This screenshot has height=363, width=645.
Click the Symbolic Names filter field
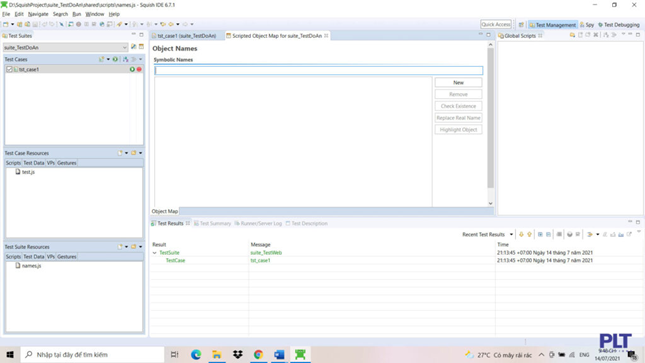(x=318, y=71)
